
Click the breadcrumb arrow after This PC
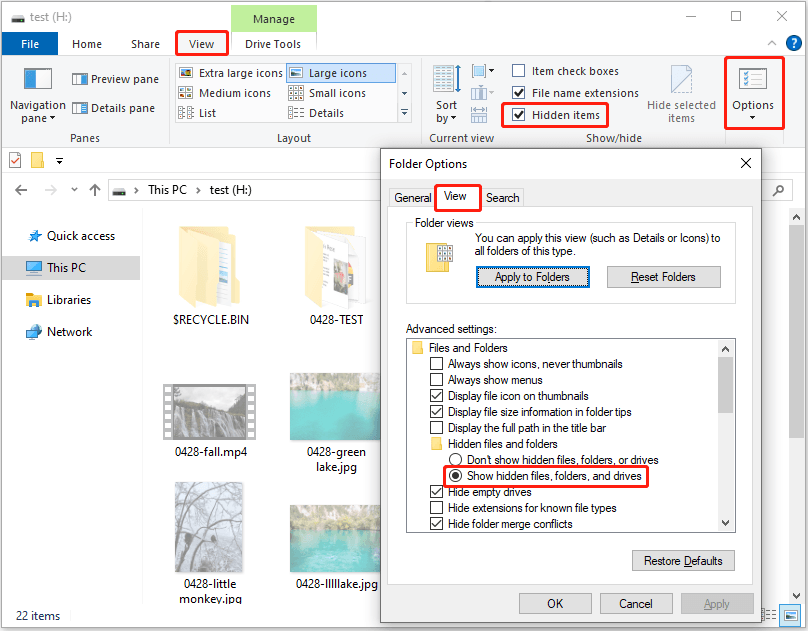[x=198, y=191]
